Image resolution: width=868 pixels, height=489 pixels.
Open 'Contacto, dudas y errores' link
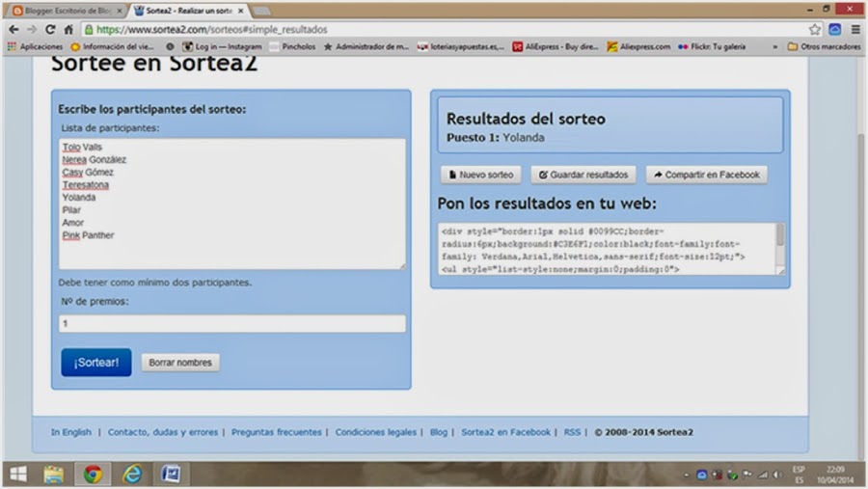point(163,432)
